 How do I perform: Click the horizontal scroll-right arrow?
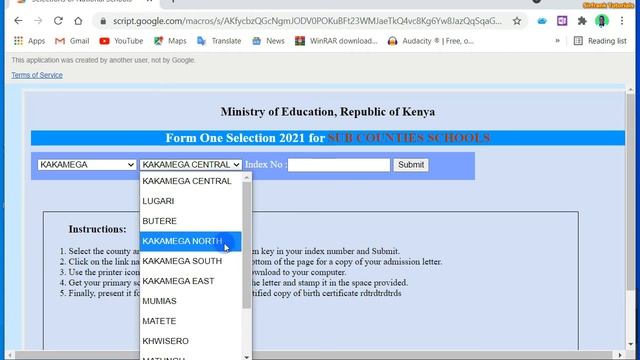pyautogui.click(x=620, y=356)
